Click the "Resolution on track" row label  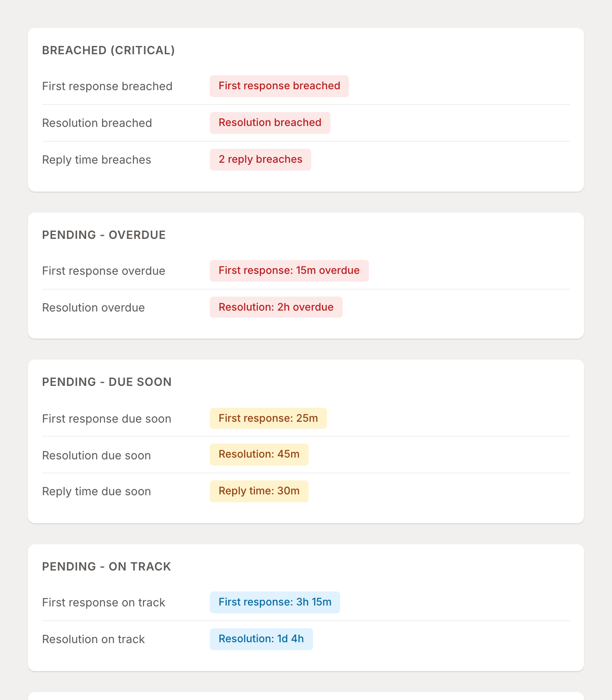(93, 639)
